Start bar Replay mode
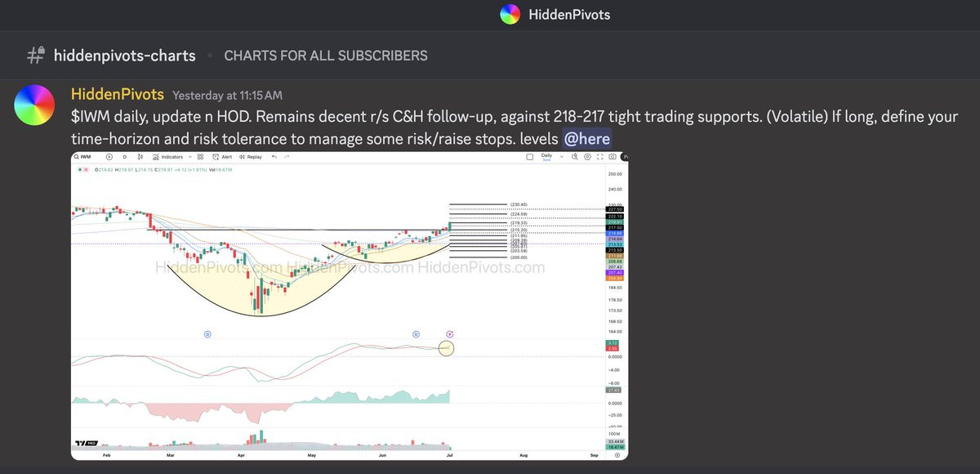Image resolution: width=980 pixels, height=474 pixels. [x=250, y=157]
